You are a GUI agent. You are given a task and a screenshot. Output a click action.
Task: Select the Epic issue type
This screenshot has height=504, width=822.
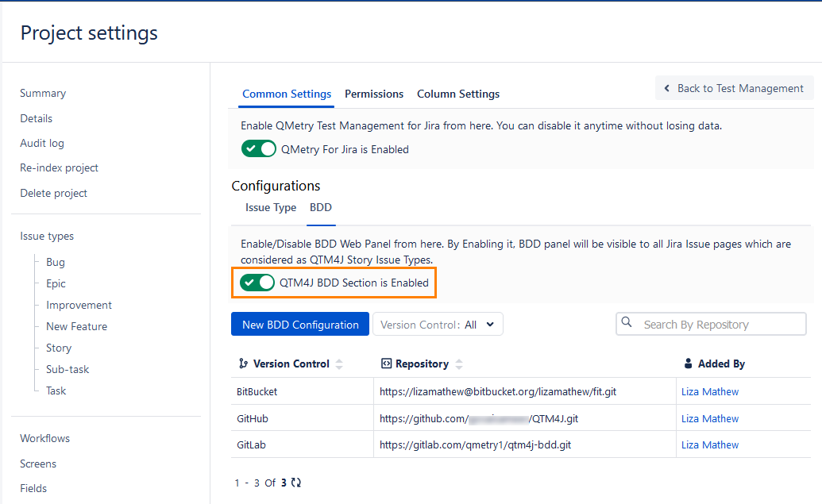point(56,283)
